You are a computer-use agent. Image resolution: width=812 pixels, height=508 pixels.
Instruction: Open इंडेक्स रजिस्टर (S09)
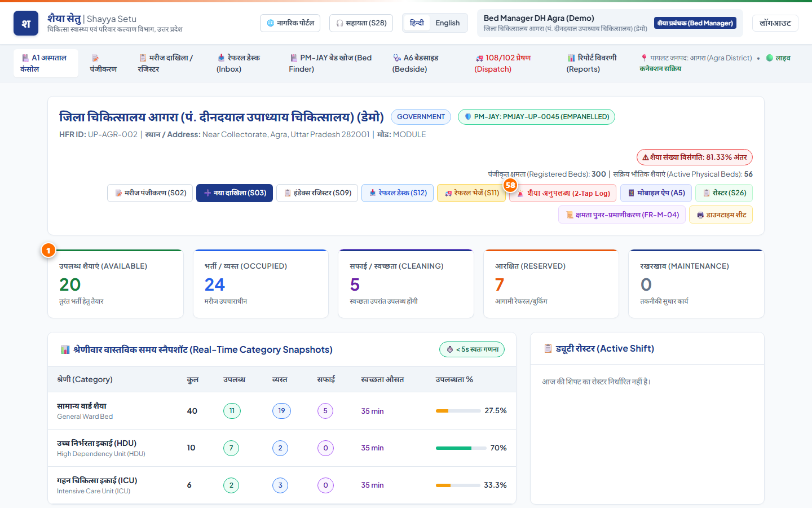pos(317,193)
